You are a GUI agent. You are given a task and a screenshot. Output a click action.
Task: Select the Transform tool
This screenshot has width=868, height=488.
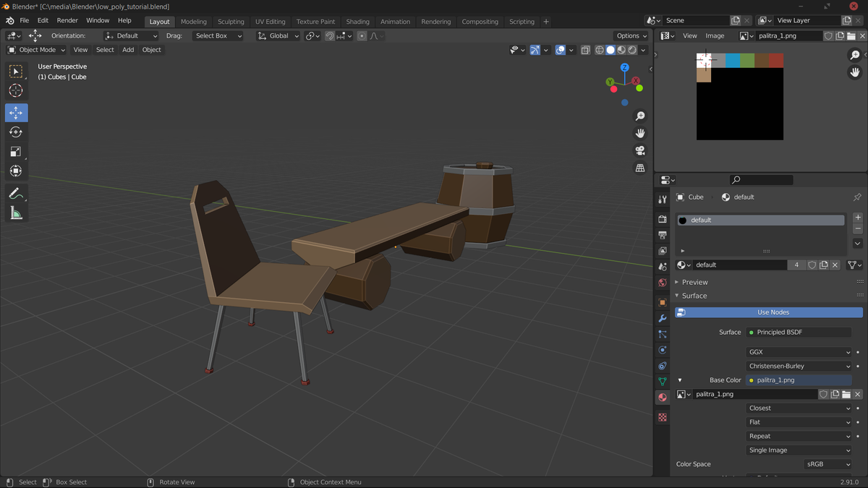[16, 171]
